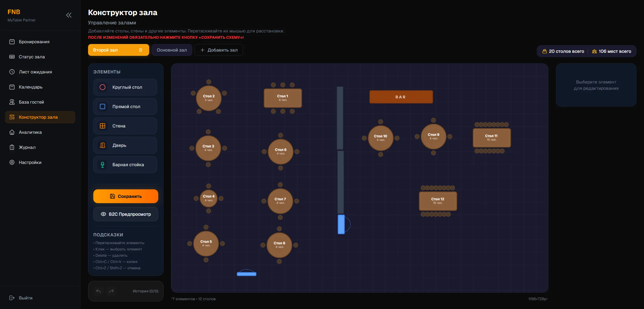Select Стол 11 rectangular table
The width and height of the screenshot is (644, 309).
click(x=491, y=138)
